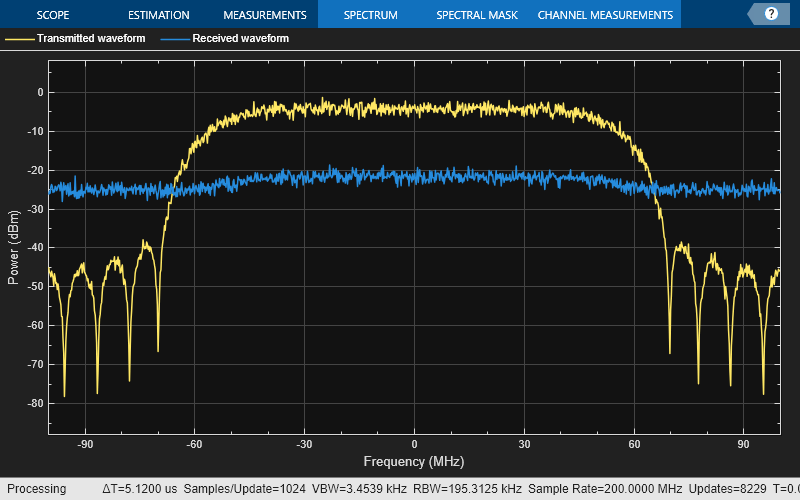Click the Power (dBm) axis label
The image size is (800, 500).
(x=13, y=247)
